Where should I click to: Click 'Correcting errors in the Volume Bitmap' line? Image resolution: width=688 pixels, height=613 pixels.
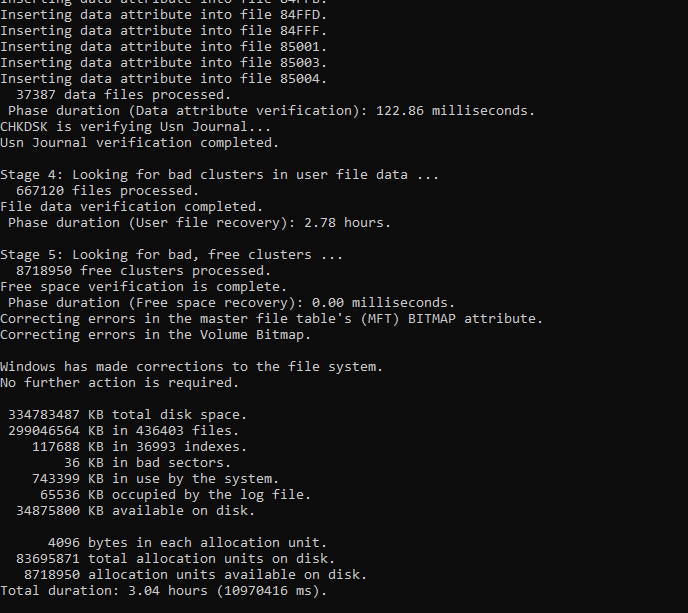point(155,335)
